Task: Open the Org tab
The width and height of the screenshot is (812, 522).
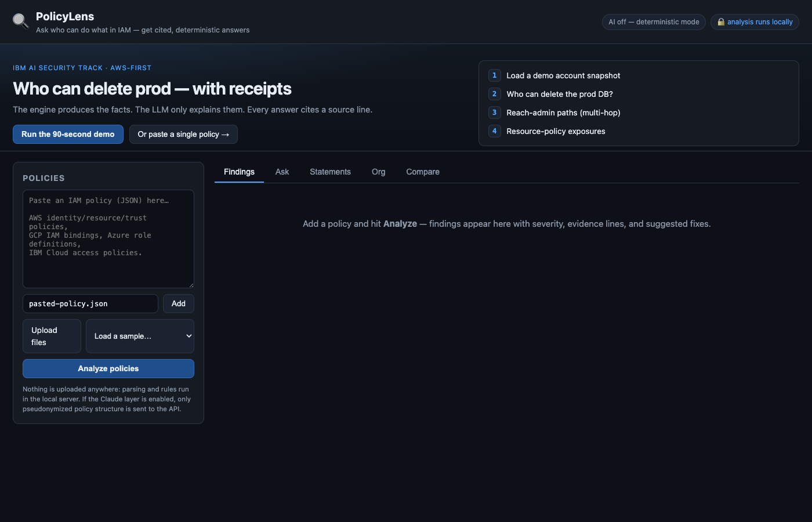Action: (378, 172)
